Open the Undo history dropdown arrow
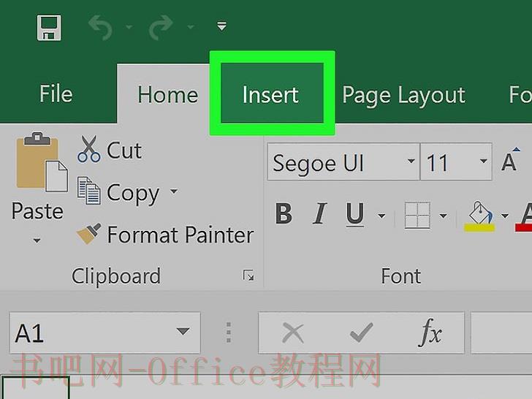The image size is (532, 399). [x=129, y=26]
